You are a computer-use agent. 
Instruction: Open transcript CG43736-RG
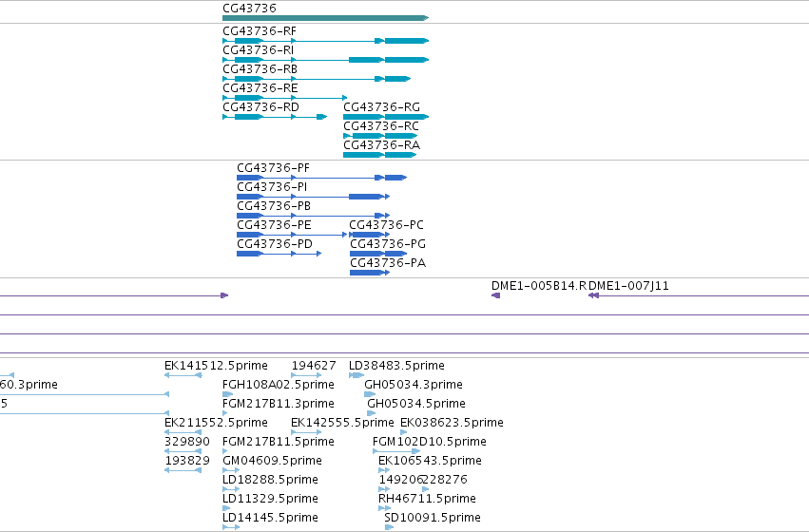point(382,107)
